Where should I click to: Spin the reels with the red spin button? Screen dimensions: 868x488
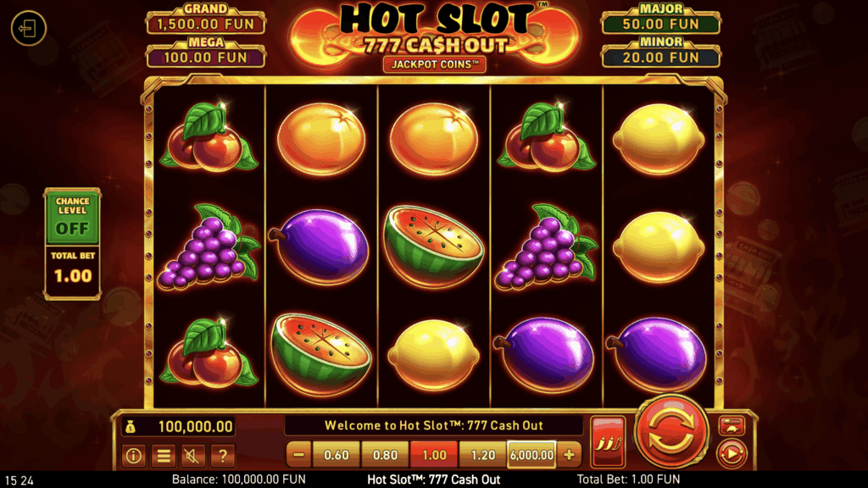tap(670, 431)
